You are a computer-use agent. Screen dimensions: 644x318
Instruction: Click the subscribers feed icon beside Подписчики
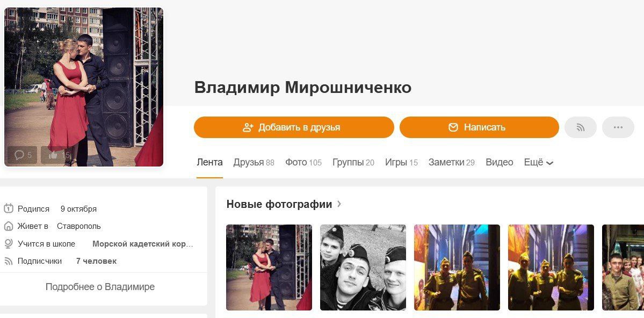point(9,261)
